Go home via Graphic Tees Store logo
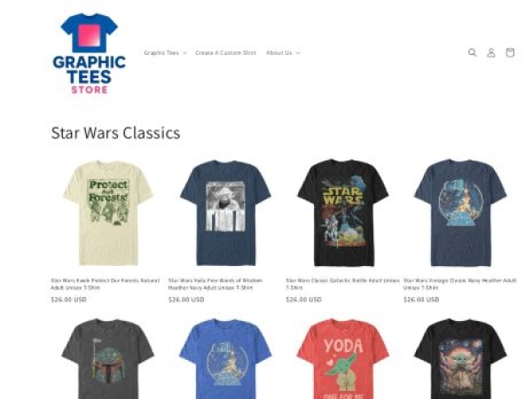This screenshot has height=399, width=532. click(x=90, y=53)
